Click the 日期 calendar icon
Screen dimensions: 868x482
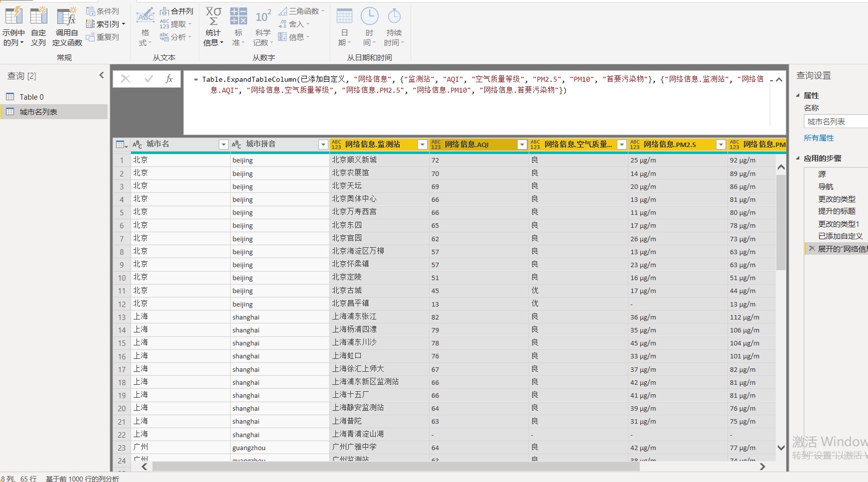coord(344,16)
